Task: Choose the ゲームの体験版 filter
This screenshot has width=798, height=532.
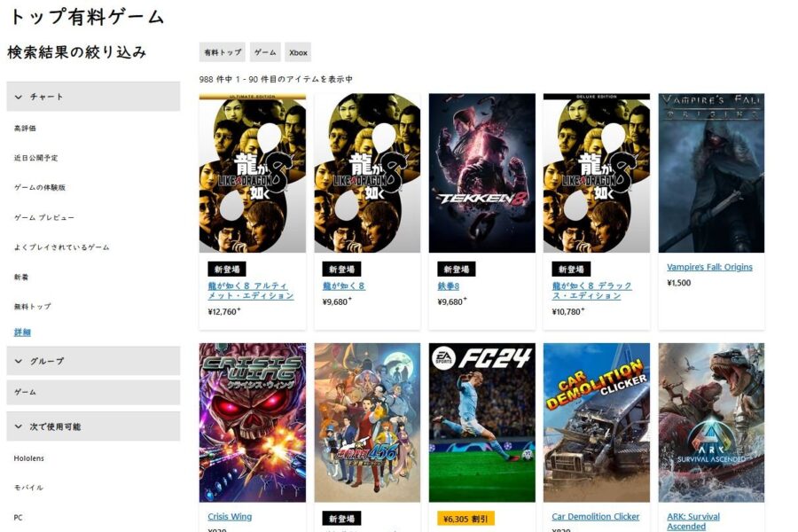Action: pyautogui.click(x=40, y=187)
